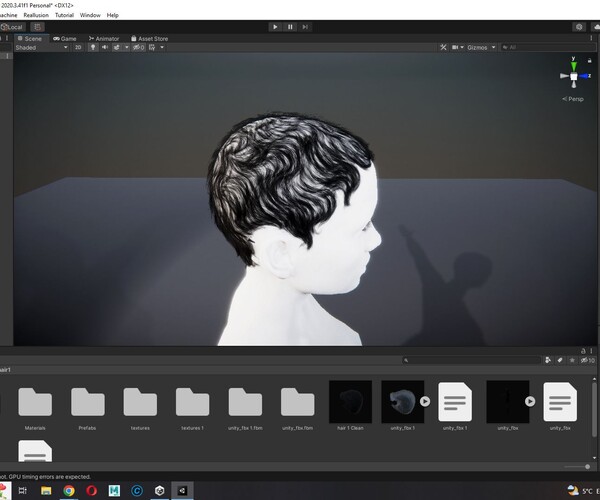Toggle grid snapping icon beside Local

click(38, 27)
